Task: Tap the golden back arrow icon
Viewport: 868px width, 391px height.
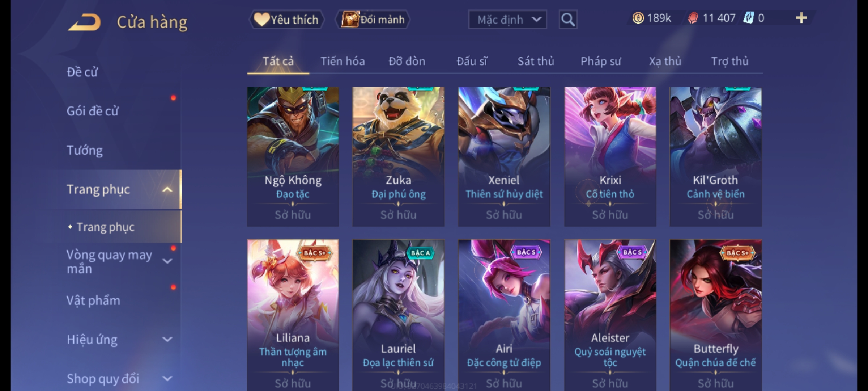Action: [84, 22]
